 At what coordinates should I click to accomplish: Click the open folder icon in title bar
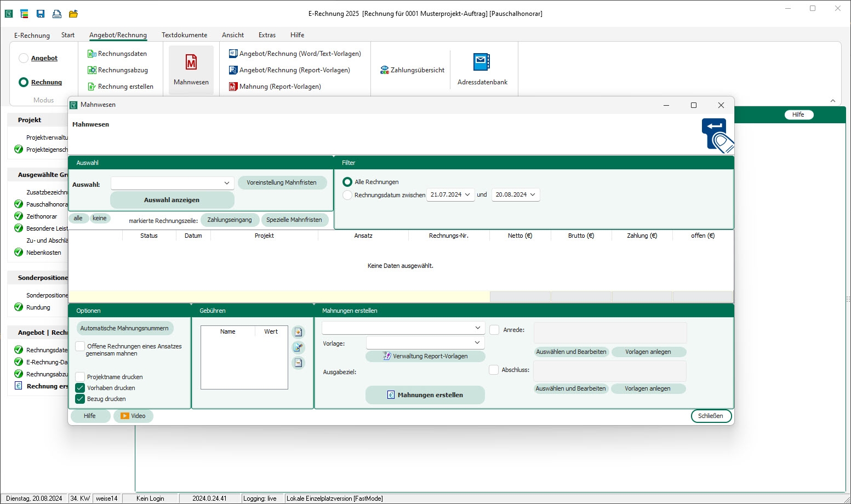[73, 14]
